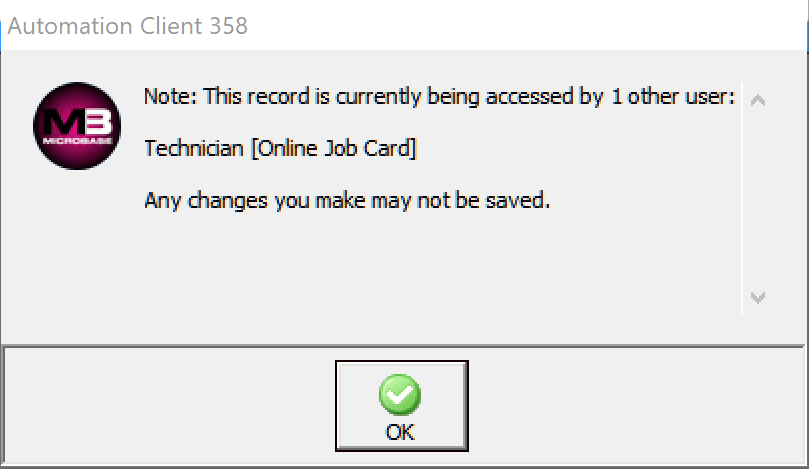Click the scroll down arrow
The width and height of the screenshot is (809, 469).
[758, 297]
